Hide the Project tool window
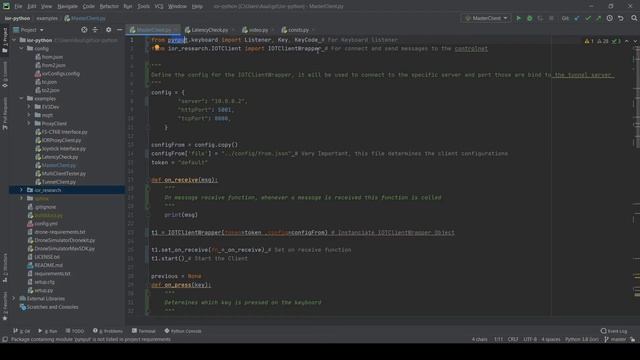Viewport: 640px width, 360px height. click(x=119, y=30)
